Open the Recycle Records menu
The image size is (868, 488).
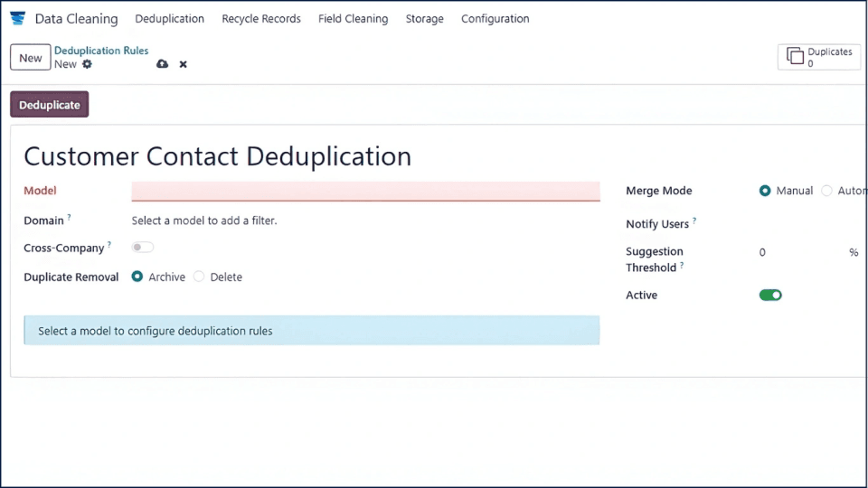(261, 19)
